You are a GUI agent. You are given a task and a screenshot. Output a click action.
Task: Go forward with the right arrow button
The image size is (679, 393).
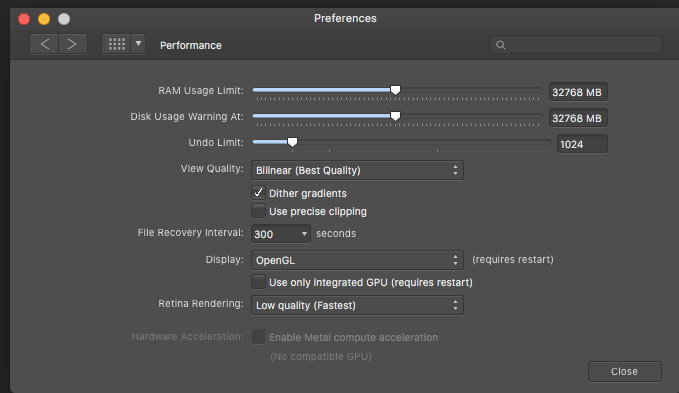(73, 44)
